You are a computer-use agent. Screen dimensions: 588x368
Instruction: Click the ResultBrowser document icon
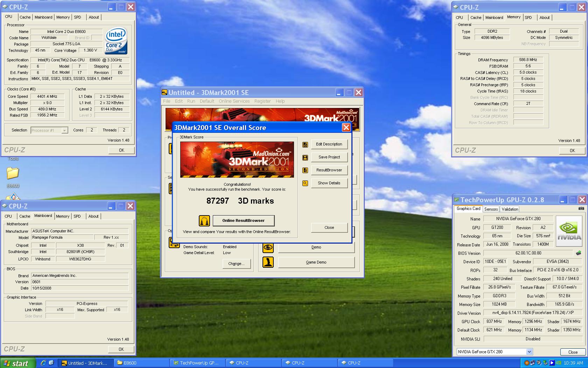click(305, 170)
